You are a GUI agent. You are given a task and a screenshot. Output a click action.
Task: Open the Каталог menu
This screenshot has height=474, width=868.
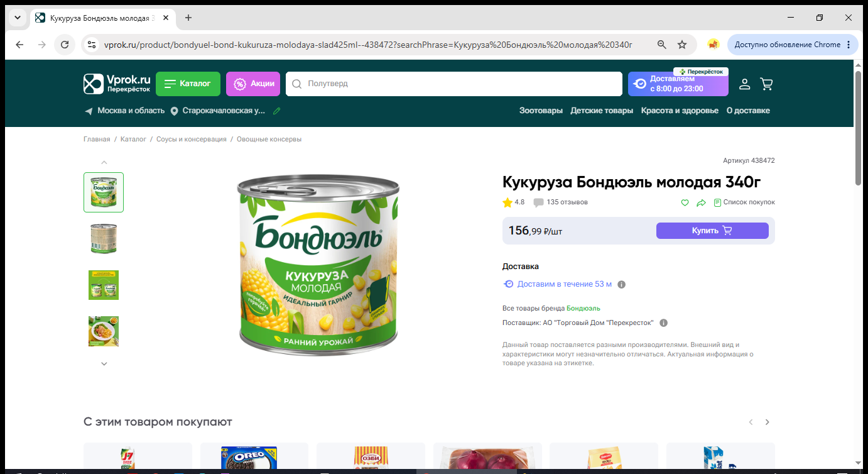click(x=188, y=84)
